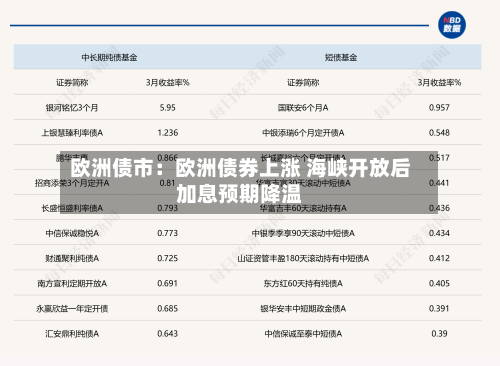This screenshot has height=366, width=500.
Task: Select the value 0.643
Action: pyautogui.click(x=168, y=333)
